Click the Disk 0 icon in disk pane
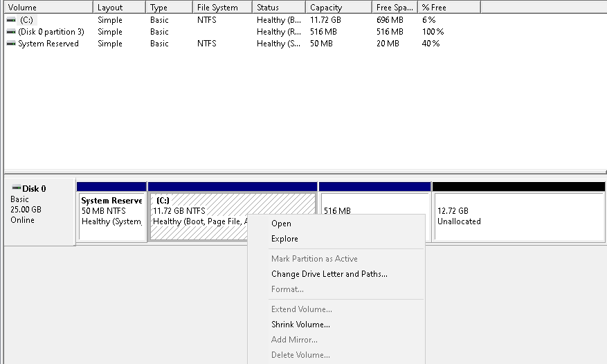The width and height of the screenshot is (607, 364). (17, 188)
